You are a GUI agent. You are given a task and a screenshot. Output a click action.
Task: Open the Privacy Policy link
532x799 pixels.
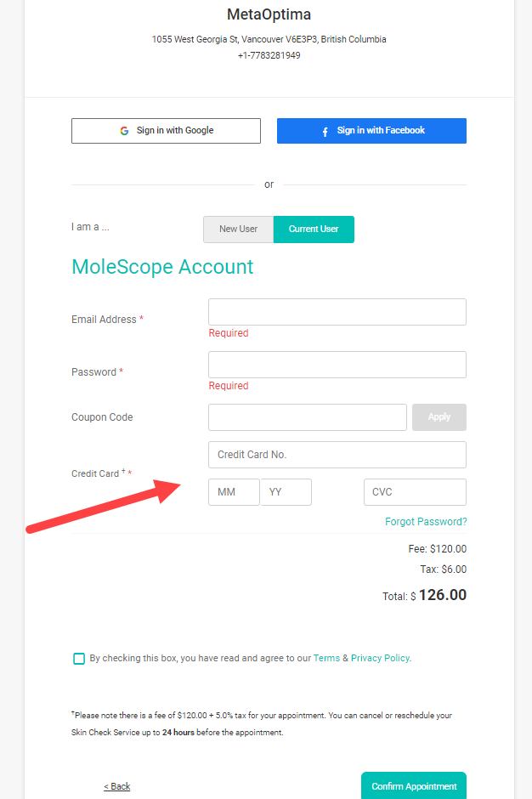pos(380,659)
